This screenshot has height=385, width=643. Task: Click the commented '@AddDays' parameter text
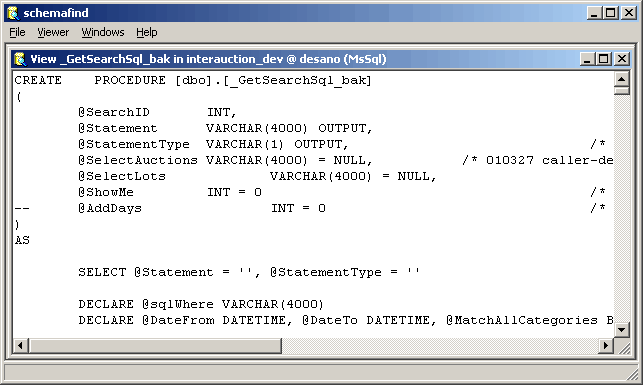coord(110,208)
